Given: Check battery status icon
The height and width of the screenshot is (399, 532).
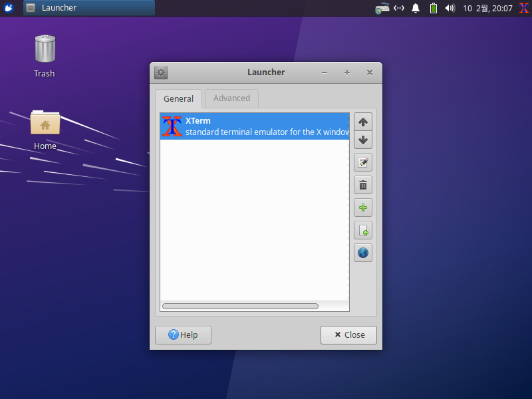Looking at the screenshot, I should click(x=434, y=8).
